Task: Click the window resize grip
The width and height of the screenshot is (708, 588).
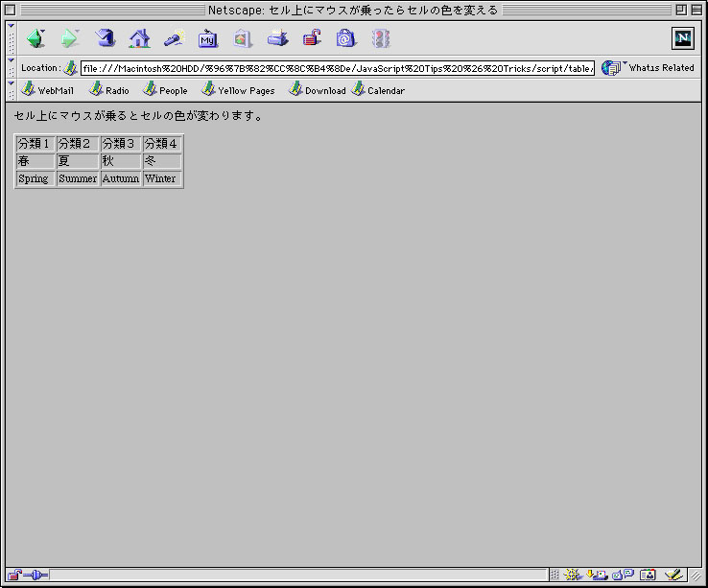Action: (695, 575)
